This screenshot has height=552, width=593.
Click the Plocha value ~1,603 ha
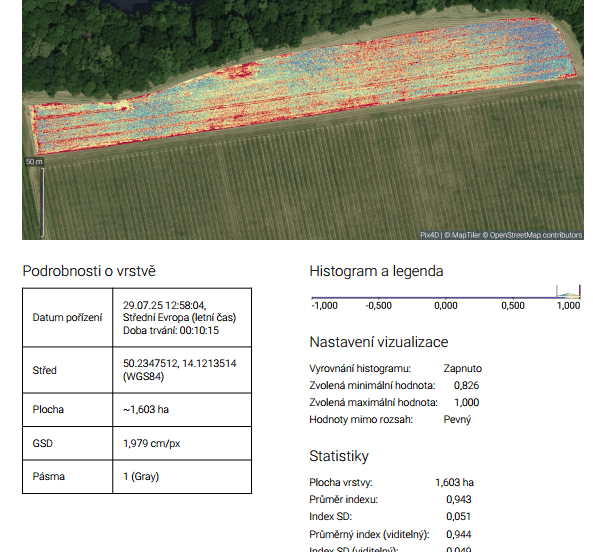(146, 409)
